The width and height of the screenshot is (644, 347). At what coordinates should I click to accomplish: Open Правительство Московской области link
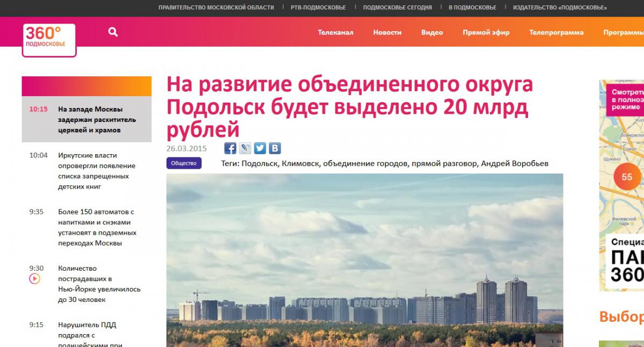pyautogui.click(x=216, y=8)
